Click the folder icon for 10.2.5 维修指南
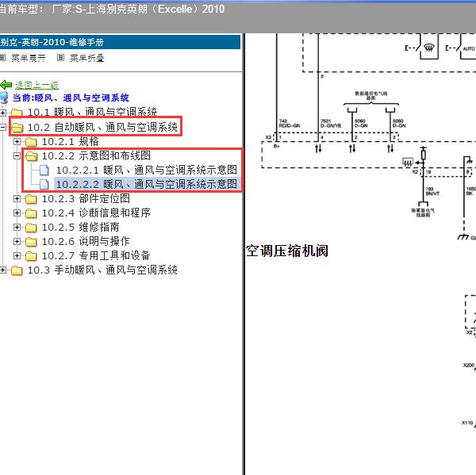 click(x=31, y=228)
